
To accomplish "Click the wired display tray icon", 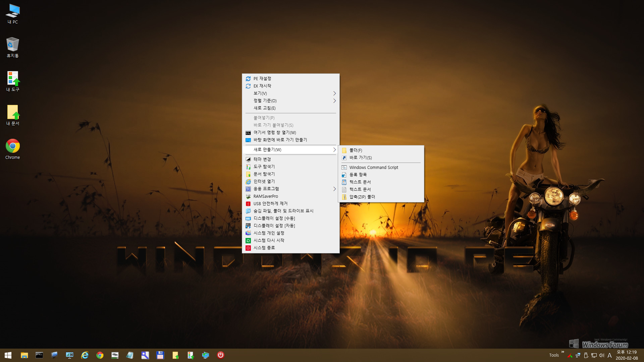I will 594,355.
